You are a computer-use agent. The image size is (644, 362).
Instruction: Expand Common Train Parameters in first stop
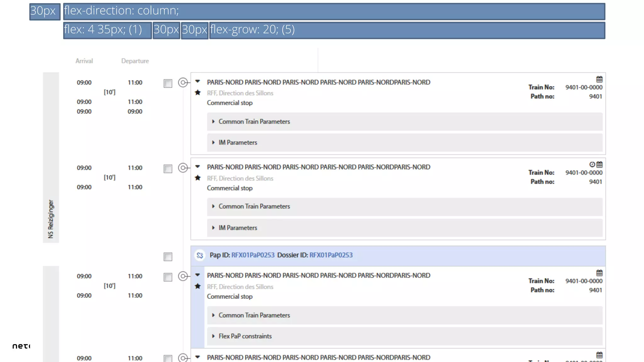254,122
